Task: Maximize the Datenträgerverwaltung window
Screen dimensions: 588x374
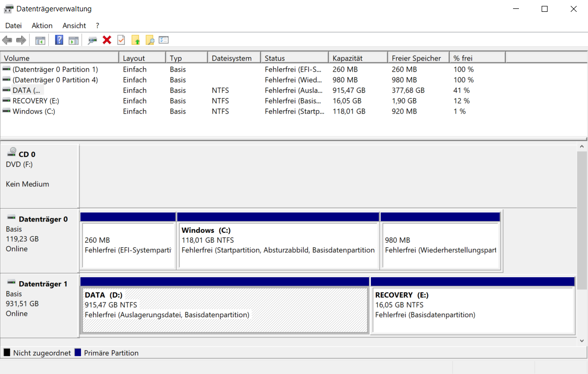Action: (545, 8)
